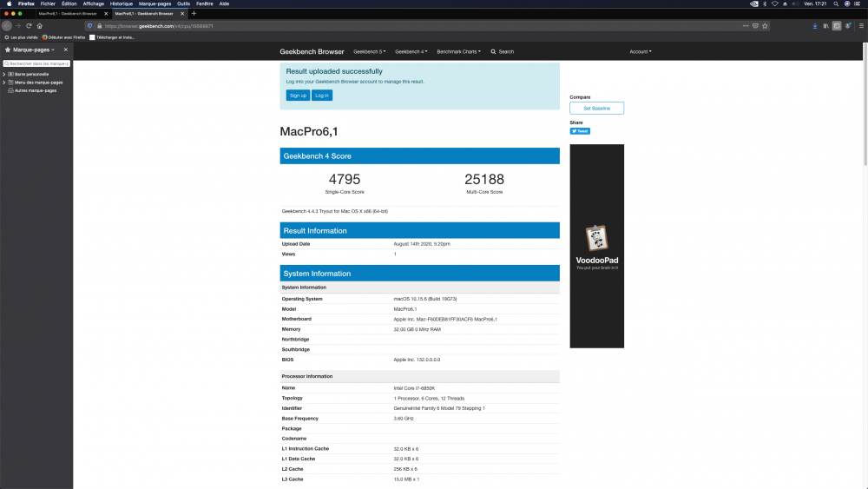Viewport: 868px width, 489px height.
Task: Click the Tweet share button
Action: tap(580, 131)
